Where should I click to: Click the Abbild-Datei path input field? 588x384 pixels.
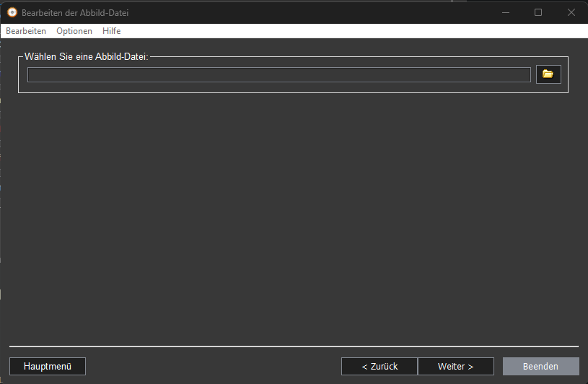click(279, 74)
